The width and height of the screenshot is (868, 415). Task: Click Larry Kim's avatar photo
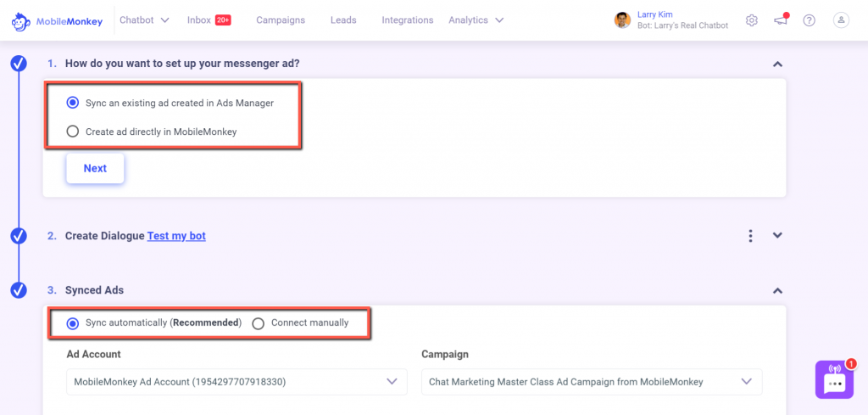point(622,20)
